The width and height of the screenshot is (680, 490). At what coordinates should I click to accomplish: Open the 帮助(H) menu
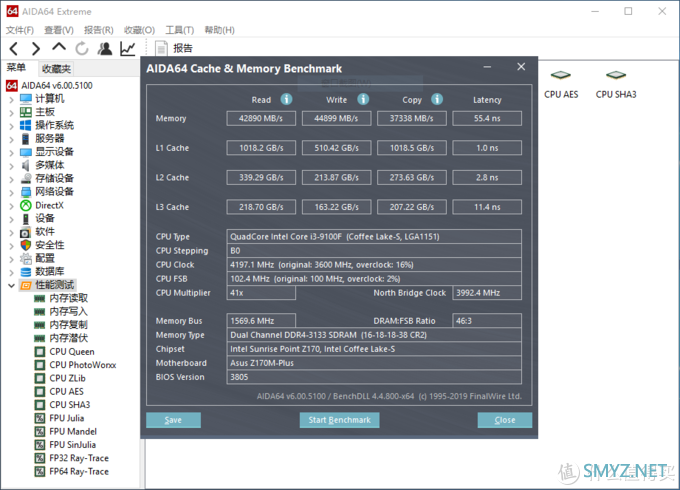[219, 30]
